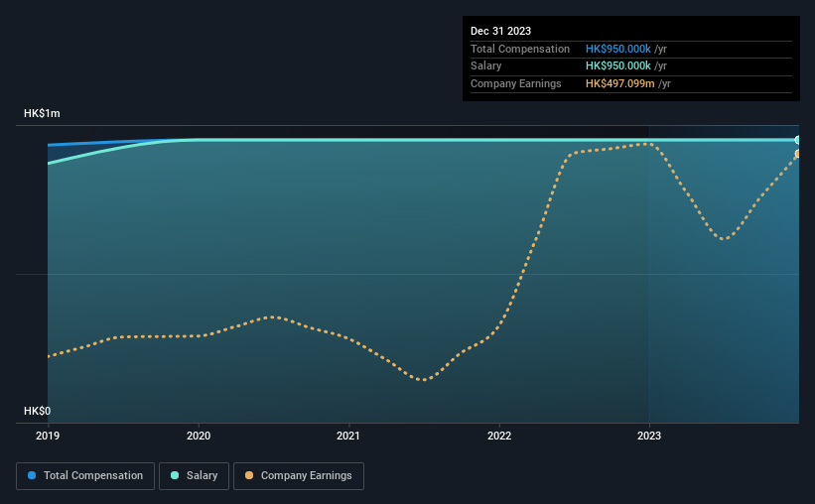Click the HK$497.099m Company Earnings value

click(x=620, y=83)
